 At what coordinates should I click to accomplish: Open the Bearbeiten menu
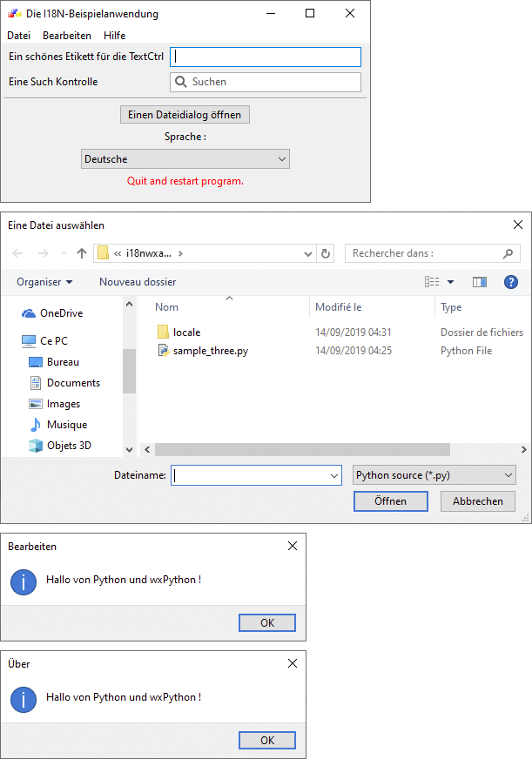(x=67, y=36)
